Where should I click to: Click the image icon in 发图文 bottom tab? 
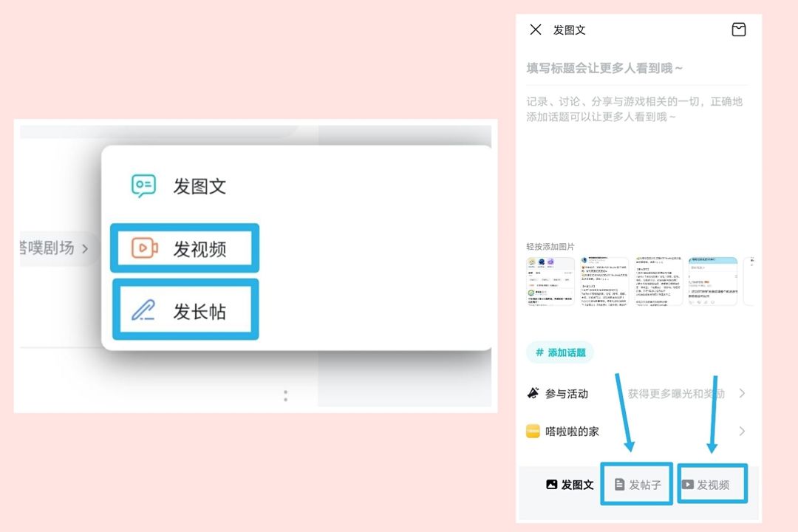click(x=552, y=484)
